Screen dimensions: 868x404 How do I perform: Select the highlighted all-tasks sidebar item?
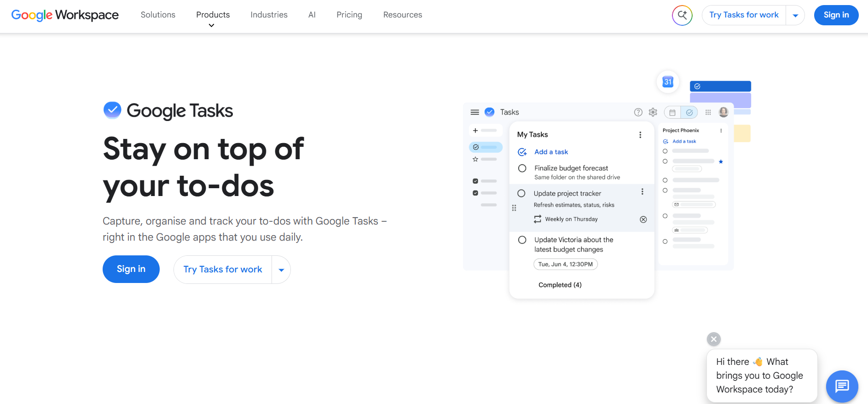click(x=486, y=147)
